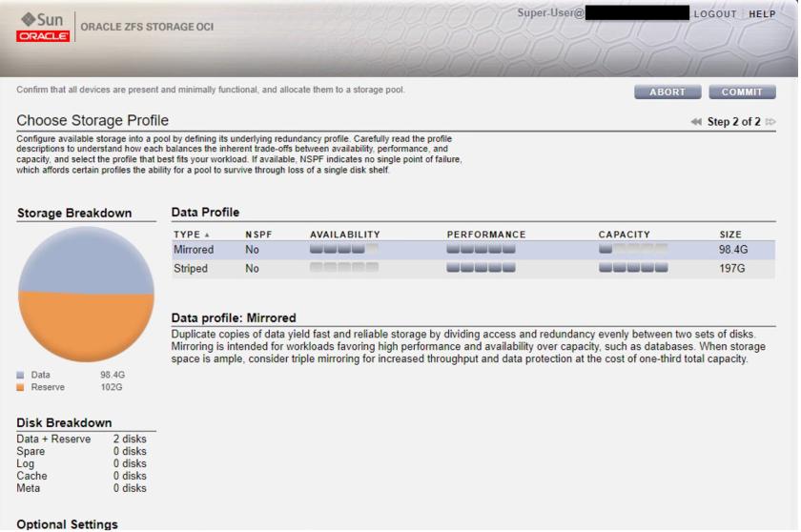
Task: Click the COMMIT button
Action: pyautogui.click(x=744, y=92)
